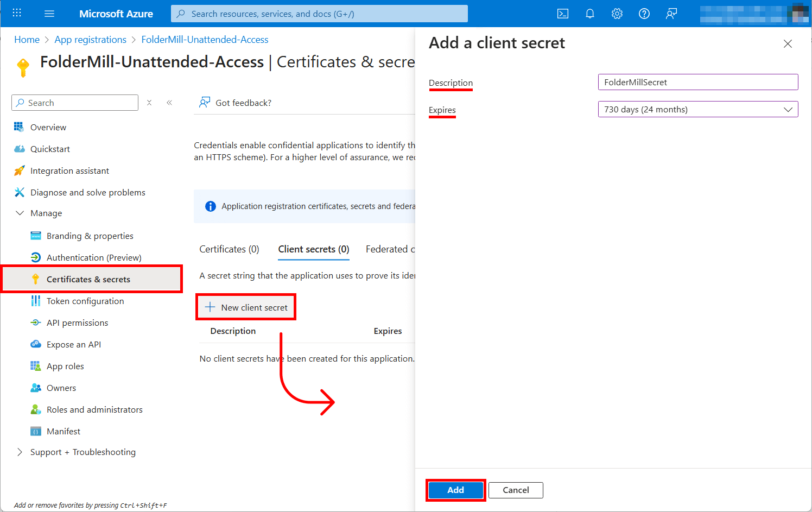Click Add to create the secret

(455, 490)
